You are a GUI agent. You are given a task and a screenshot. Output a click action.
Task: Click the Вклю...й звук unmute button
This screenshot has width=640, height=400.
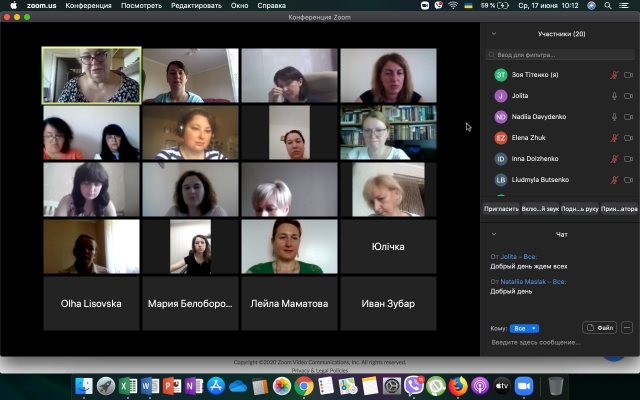(540, 209)
